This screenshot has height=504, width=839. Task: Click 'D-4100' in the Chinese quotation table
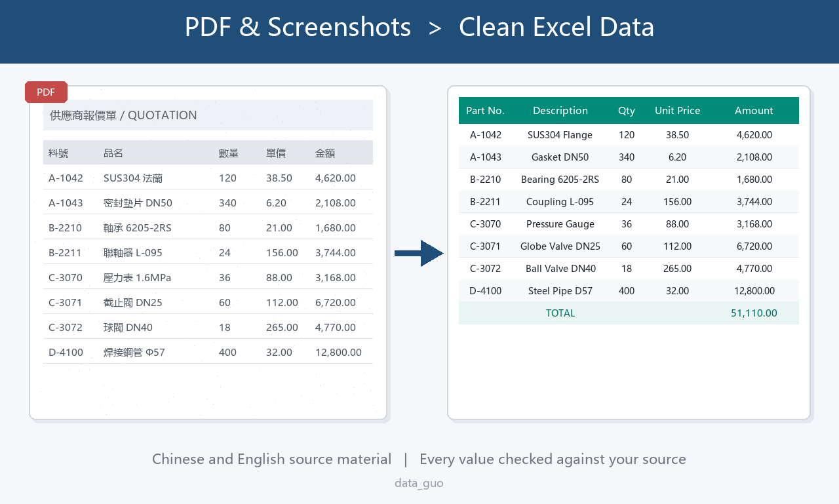click(x=66, y=352)
